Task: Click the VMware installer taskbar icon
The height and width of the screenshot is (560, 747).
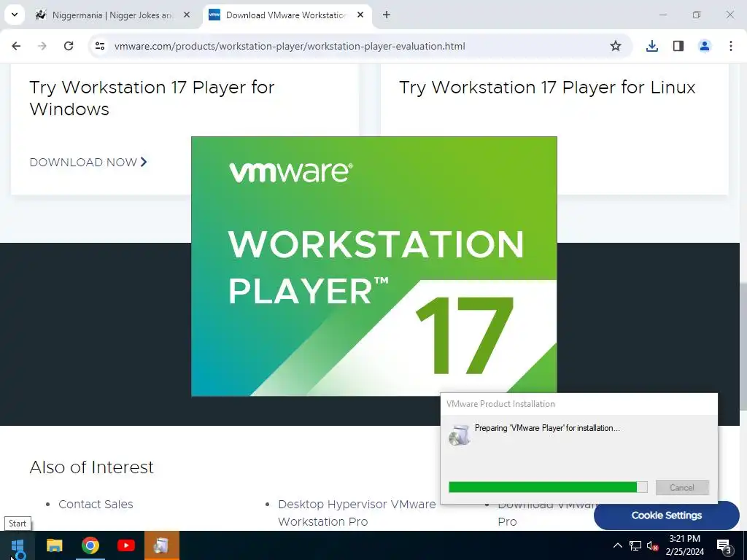Action: pos(161,545)
